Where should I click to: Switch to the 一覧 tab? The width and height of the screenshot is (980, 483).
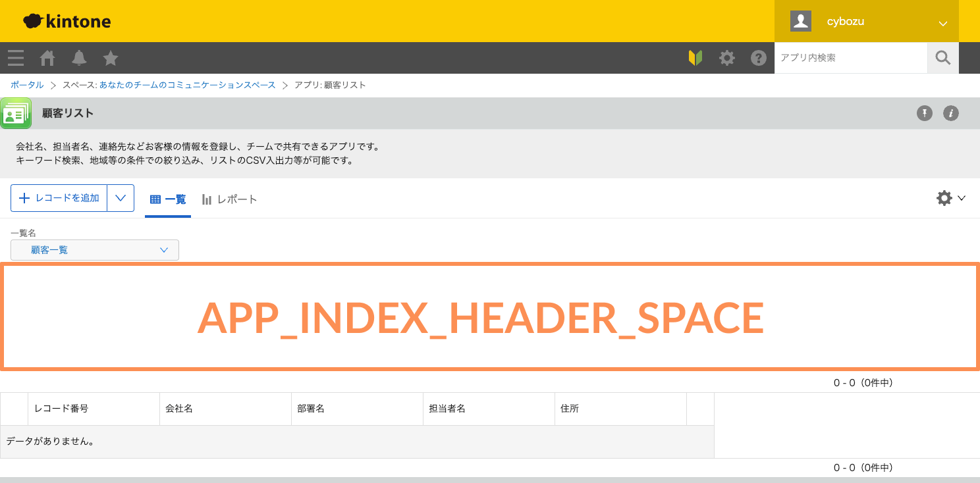tap(168, 199)
